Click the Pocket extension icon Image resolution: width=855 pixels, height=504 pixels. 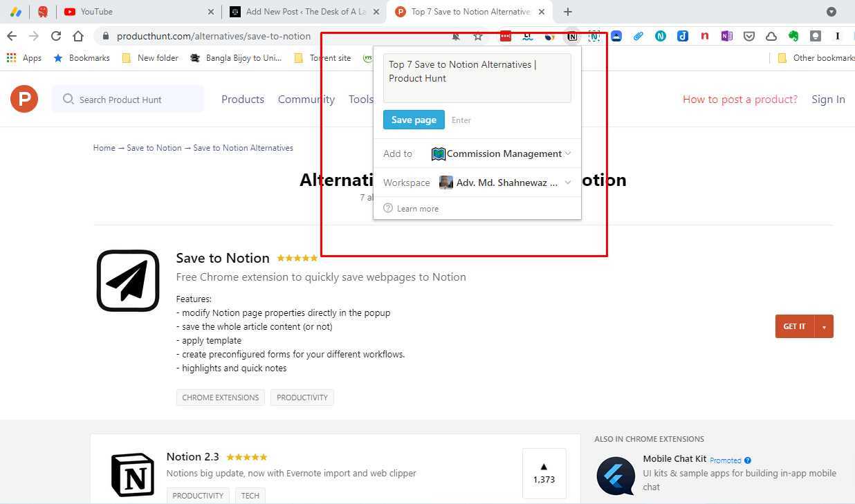click(749, 36)
